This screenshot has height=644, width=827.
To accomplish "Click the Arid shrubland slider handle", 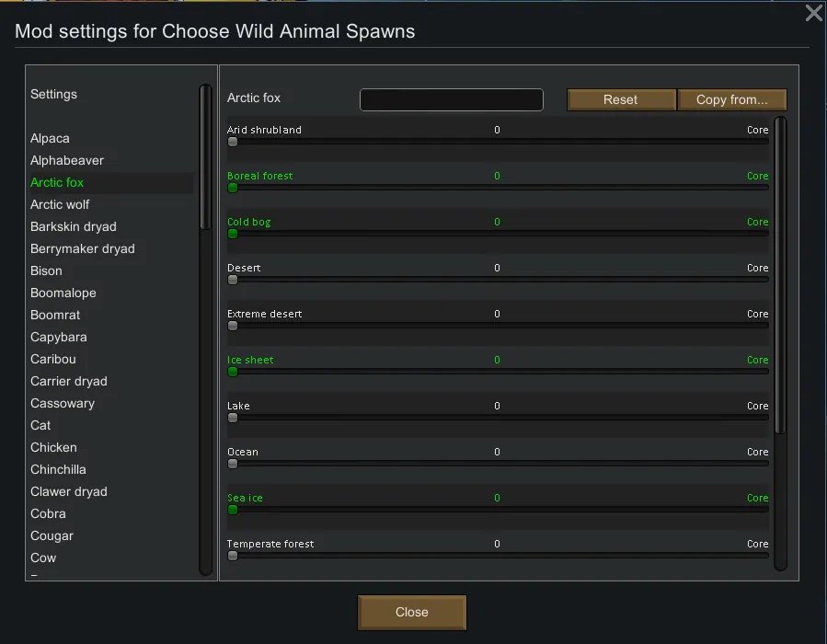I will click(x=233, y=142).
